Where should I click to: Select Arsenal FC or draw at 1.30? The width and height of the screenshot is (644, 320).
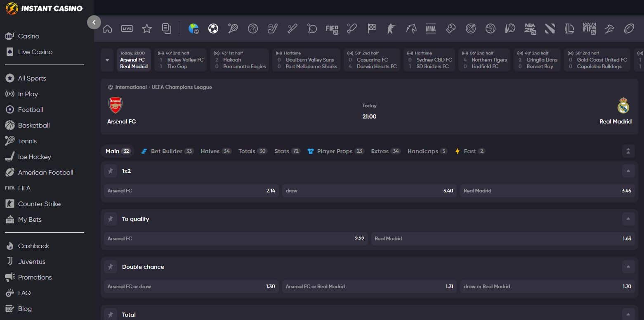coord(191,287)
